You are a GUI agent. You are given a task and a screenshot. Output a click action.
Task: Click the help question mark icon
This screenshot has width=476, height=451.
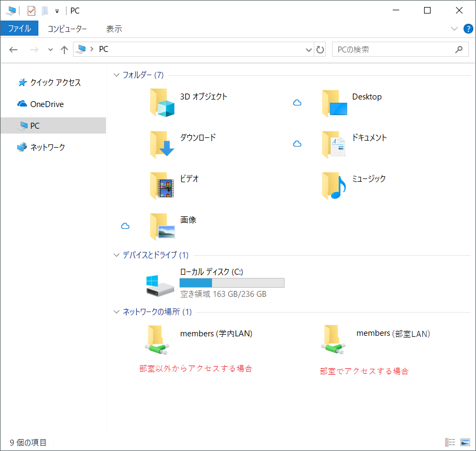(468, 29)
